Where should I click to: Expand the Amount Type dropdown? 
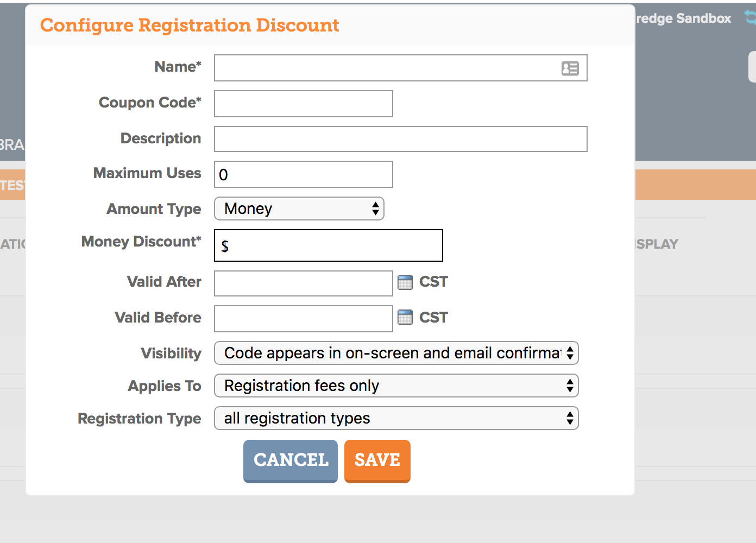[x=299, y=209]
